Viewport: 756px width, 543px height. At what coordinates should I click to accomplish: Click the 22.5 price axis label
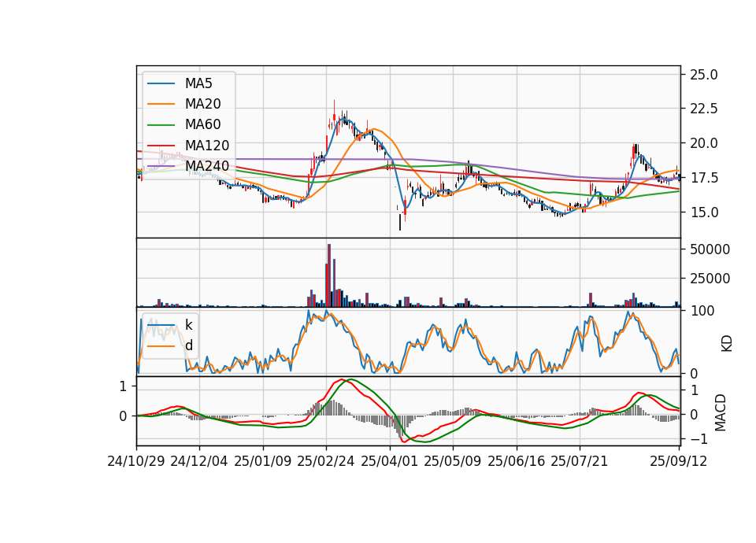coord(704,109)
